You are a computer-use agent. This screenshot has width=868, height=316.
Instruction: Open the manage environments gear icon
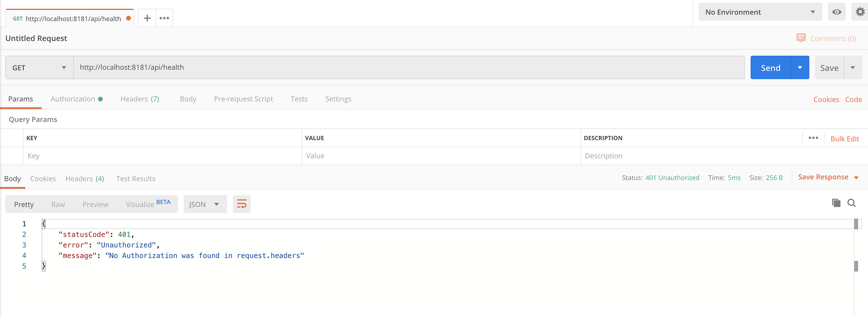(x=860, y=12)
